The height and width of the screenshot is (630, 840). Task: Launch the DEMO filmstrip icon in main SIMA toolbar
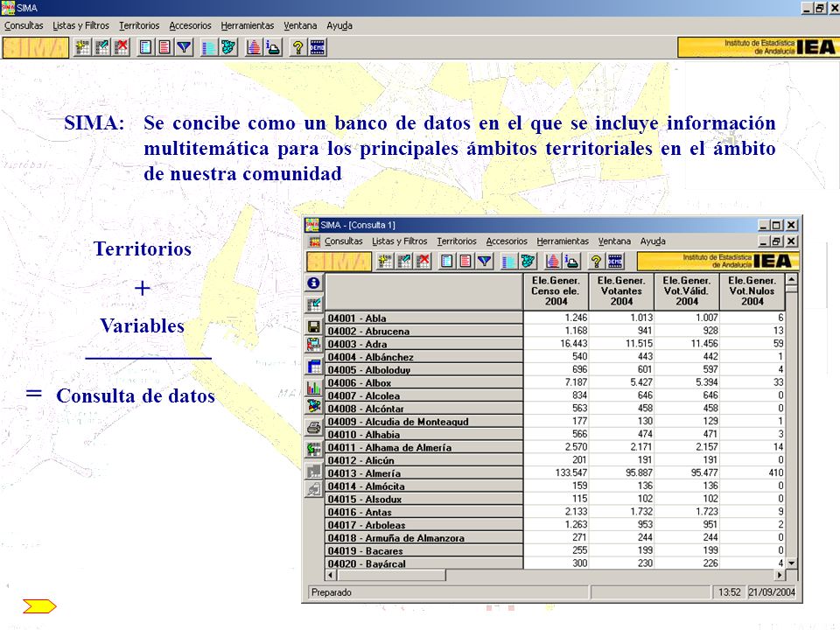click(x=317, y=47)
